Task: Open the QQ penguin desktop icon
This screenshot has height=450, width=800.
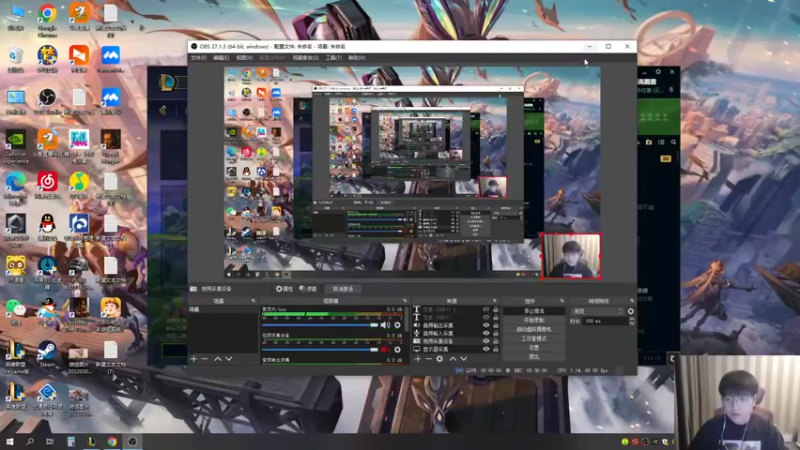Action: 47,227
